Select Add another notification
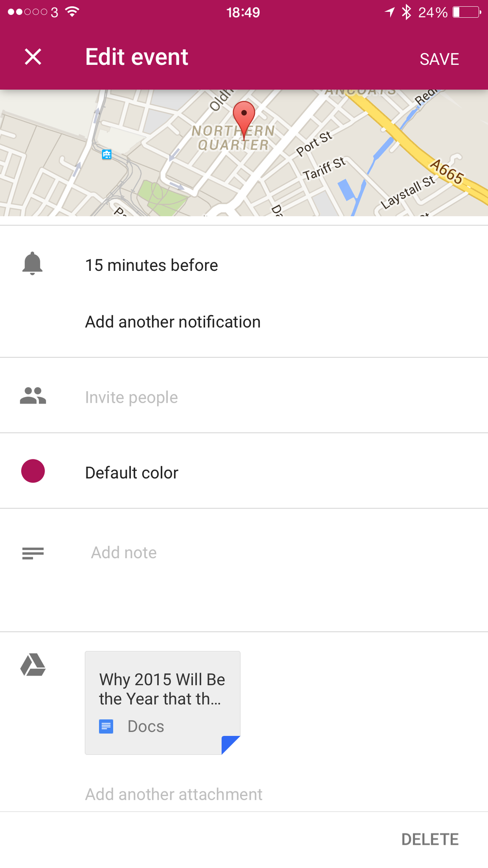Image resolution: width=488 pixels, height=868 pixels. [x=173, y=322]
